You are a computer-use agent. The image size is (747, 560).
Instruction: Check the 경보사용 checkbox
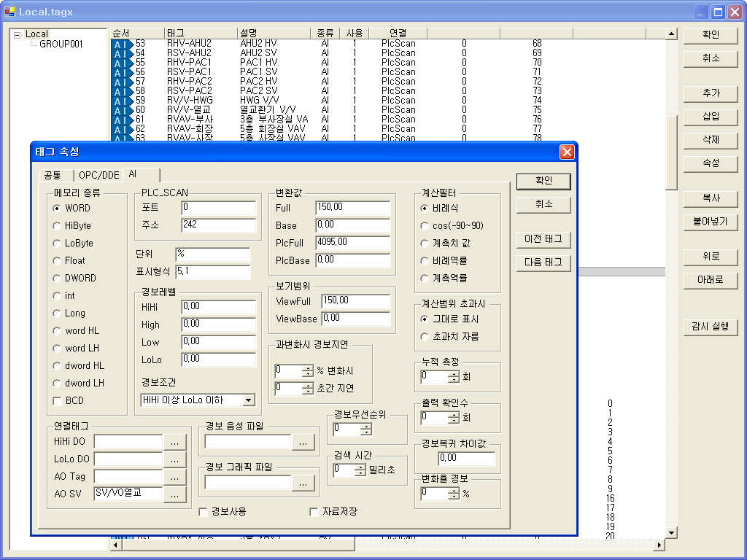204,512
